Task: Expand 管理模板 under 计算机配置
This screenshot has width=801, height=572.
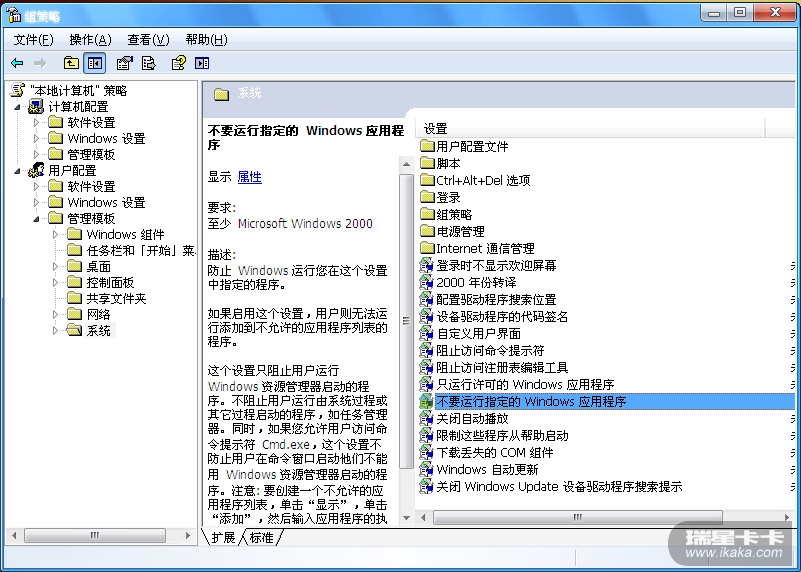Action: click(x=36, y=154)
